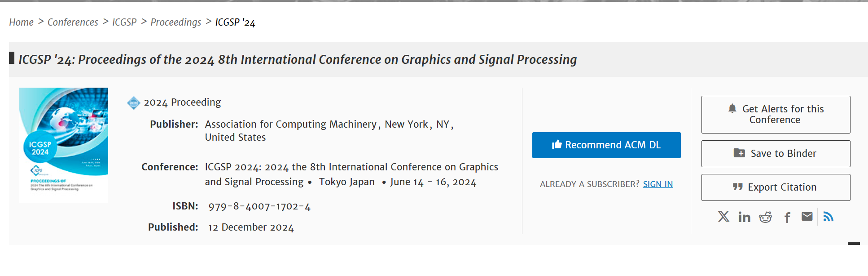Click the Reddit share icon
This screenshot has width=868, height=276.
pyautogui.click(x=765, y=218)
